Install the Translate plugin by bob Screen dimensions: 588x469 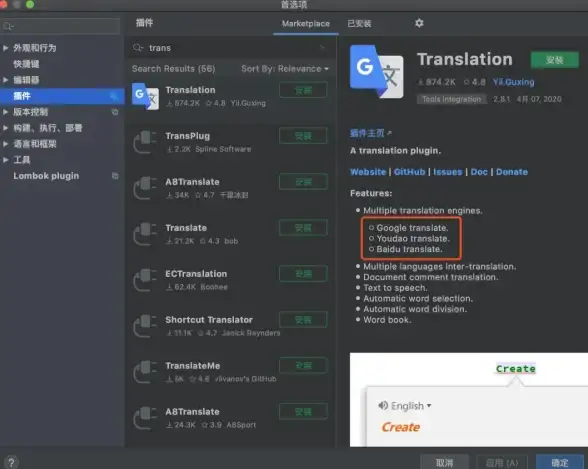[x=303, y=228]
